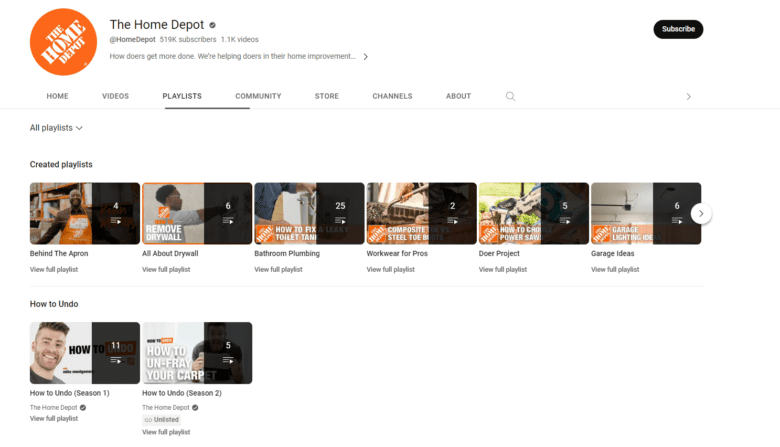Screen dimensions: 780x447
Task: Open the Behind The Apron playlist thumbnail
Action: [85, 213]
